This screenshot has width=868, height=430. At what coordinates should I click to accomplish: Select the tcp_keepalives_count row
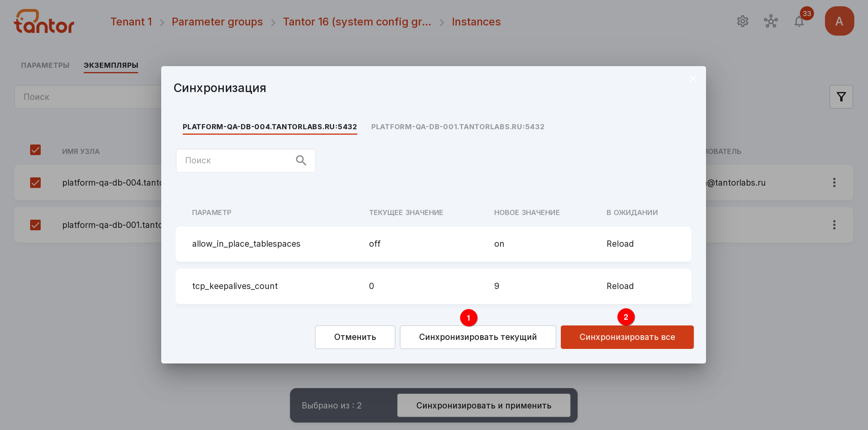coord(433,286)
